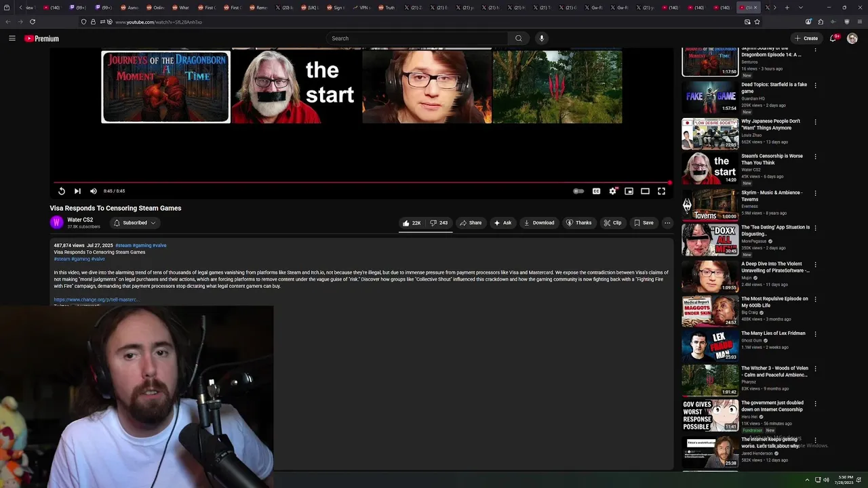Image resolution: width=868 pixels, height=488 pixels.
Task: Click the taskbar clock showing 5:50 PM
Action: (846, 480)
